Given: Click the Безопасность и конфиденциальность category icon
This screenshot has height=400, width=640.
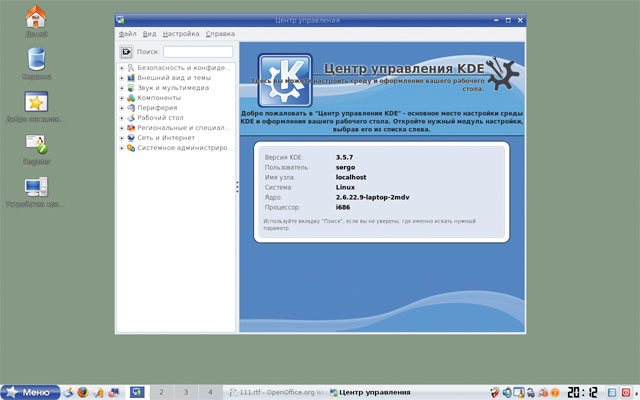Looking at the screenshot, I should [x=131, y=68].
